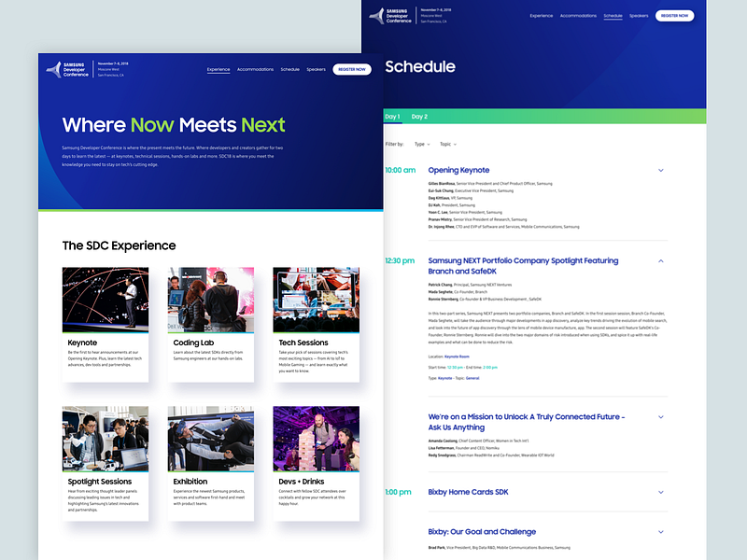This screenshot has width=747, height=560.
Task: Open Accommodations nav link on home page
Action: point(255,69)
